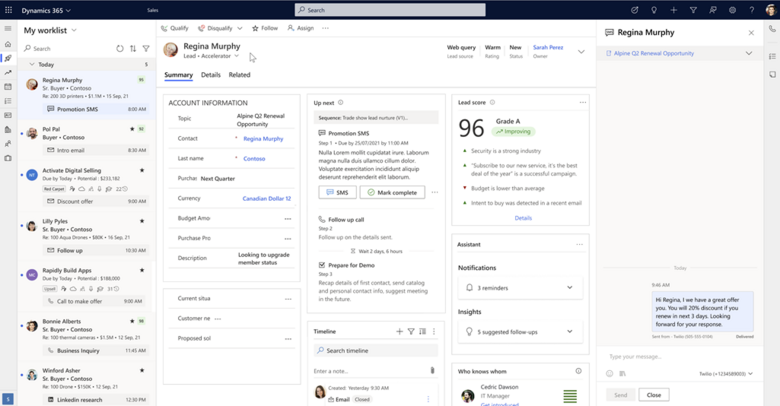The image size is (780, 406).
Task: Click the home icon in left navigation
Action: click(x=8, y=44)
